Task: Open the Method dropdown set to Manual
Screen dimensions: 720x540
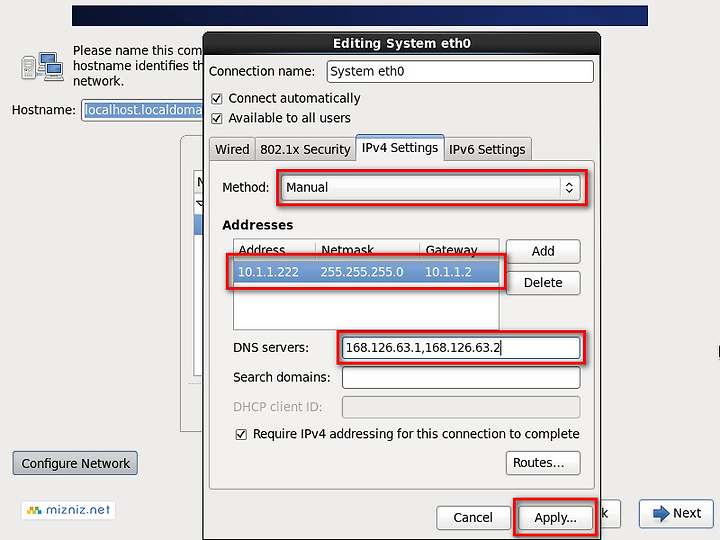Action: 431,187
